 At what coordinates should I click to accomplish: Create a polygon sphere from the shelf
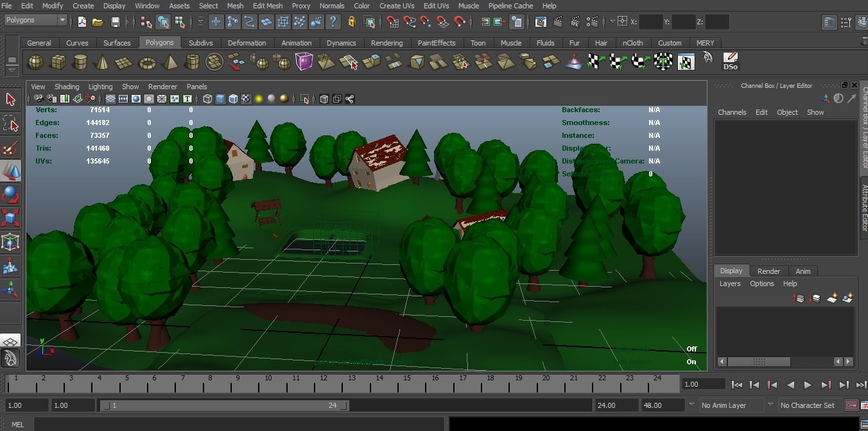coord(36,62)
